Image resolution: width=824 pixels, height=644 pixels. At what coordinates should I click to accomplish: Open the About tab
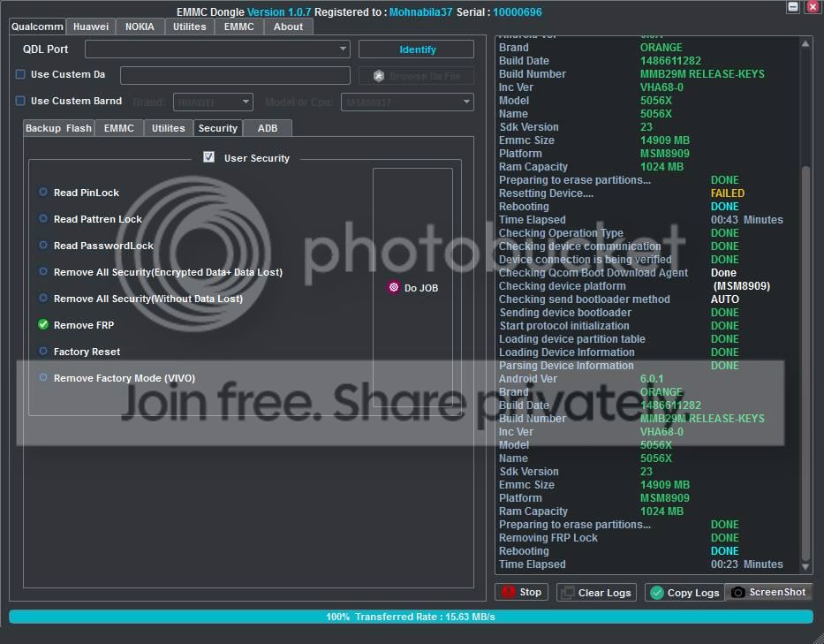[x=288, y=27]
